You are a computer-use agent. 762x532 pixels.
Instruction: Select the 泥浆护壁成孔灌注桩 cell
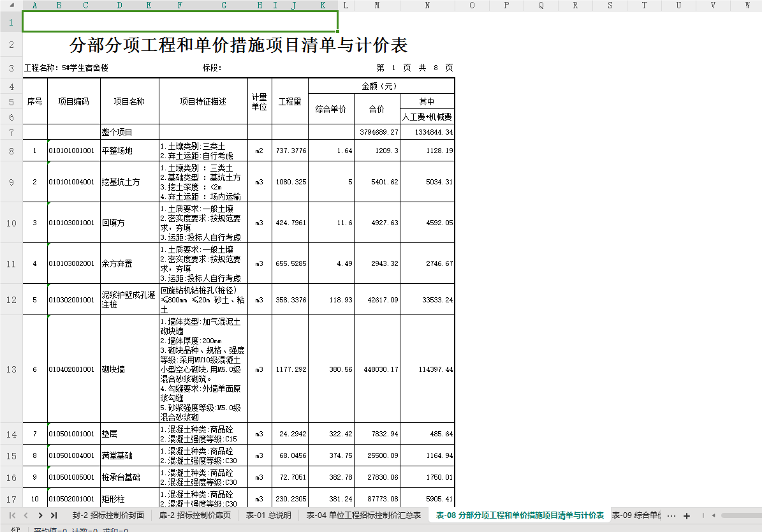[129, 300]
